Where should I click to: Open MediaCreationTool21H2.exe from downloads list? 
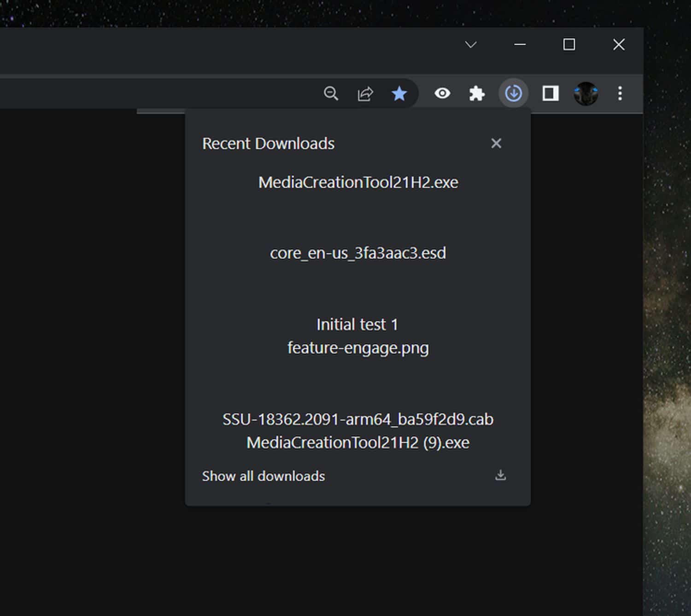coord(358,182)
